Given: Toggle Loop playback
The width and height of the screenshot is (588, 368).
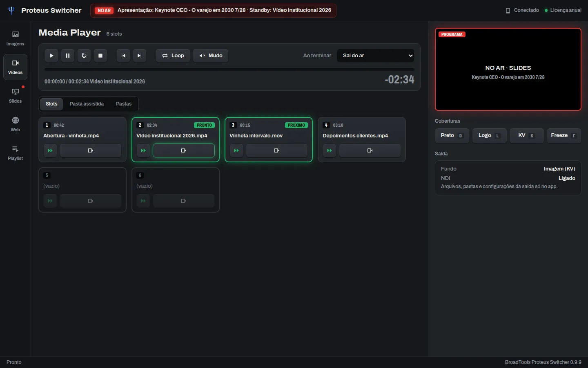Looking at the screenshot, I should [173, 56].
